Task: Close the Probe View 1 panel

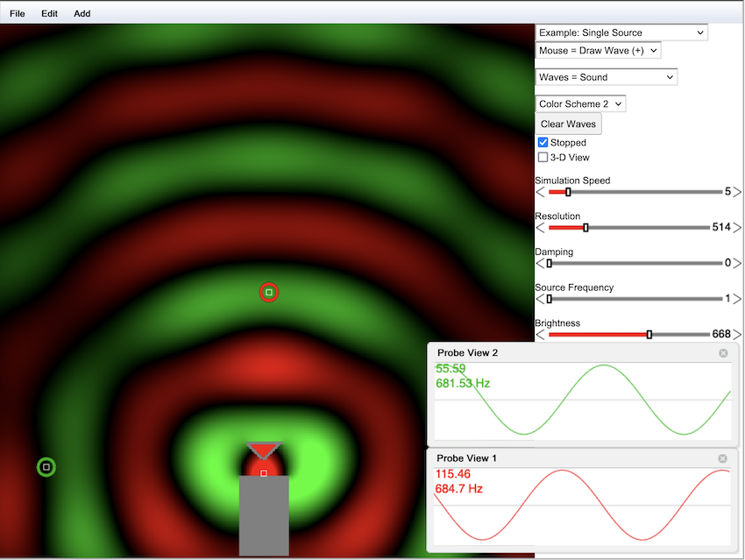Action: (x=723, y=458)
